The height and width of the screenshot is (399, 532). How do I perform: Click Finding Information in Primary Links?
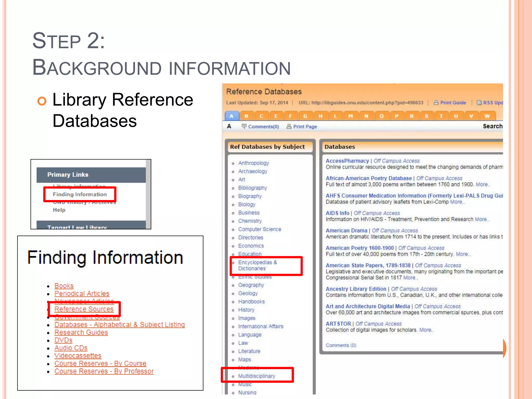80,194
